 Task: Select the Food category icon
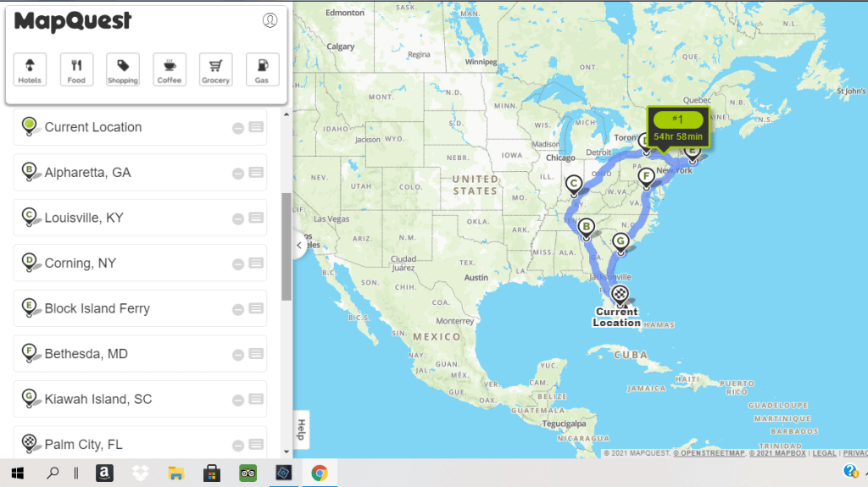point(76,69)
